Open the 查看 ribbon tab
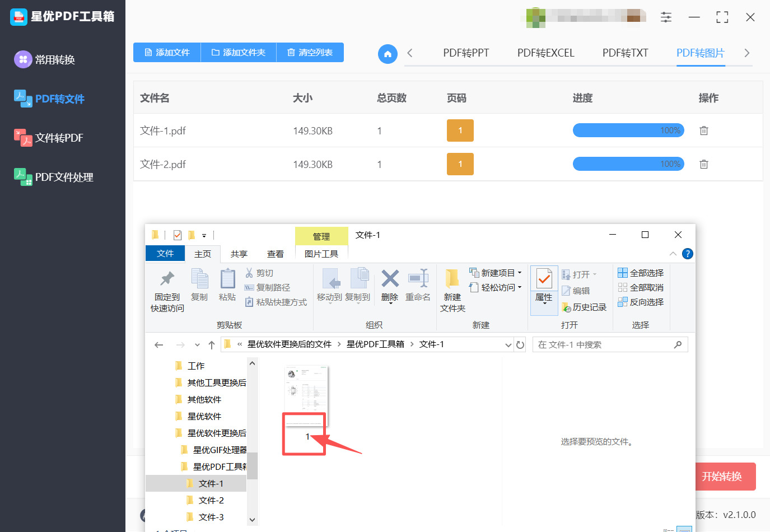This screenshot has height=532, width=770. pyautogui.click(x=275, y=254)
